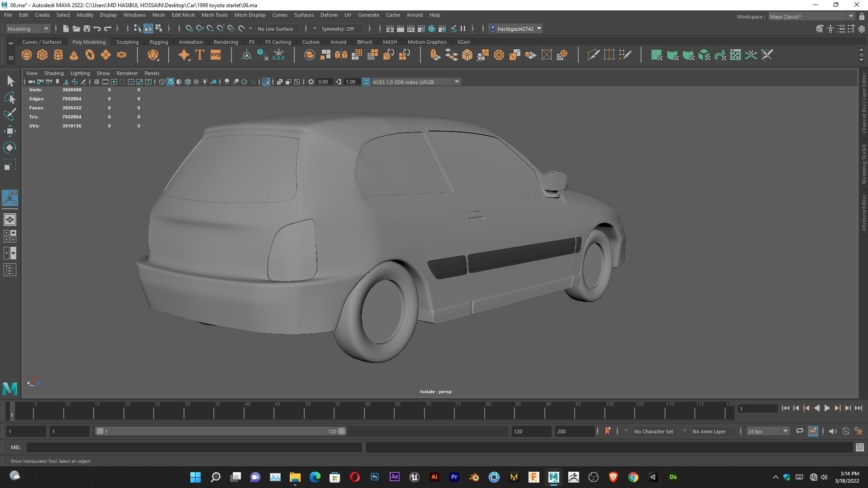
Task: Open a scene with folder icon
Action: pos(76,28)
